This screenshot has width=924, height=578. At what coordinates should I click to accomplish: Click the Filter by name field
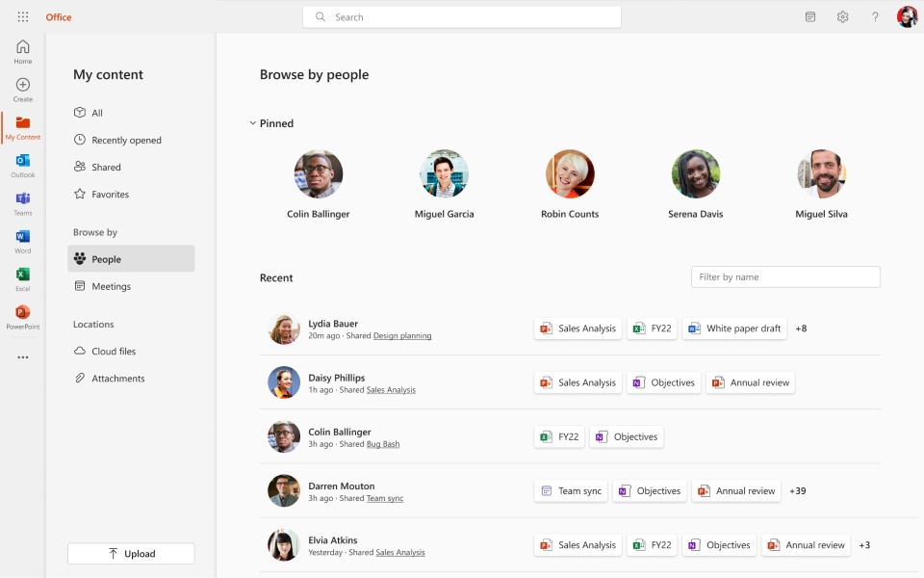[784, 276]
